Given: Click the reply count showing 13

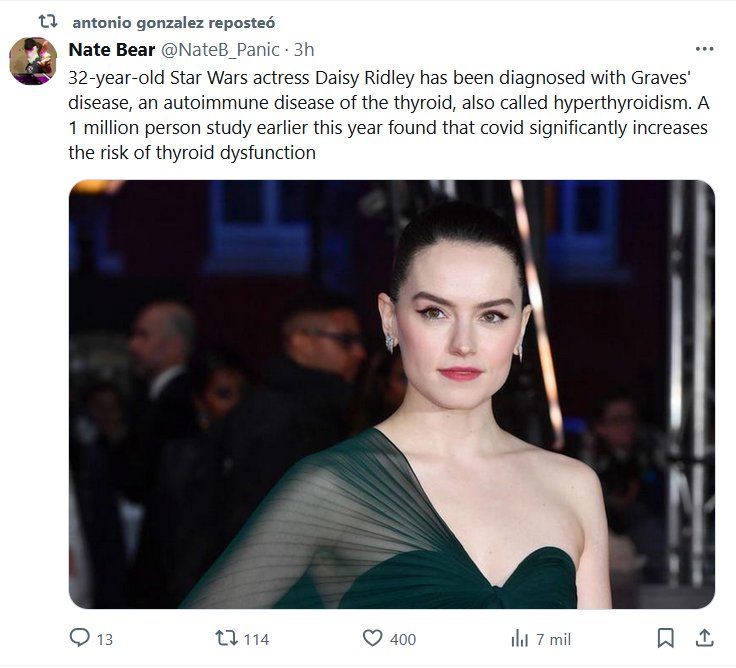Looking at the screenshot, I should [x=104, y=639].
